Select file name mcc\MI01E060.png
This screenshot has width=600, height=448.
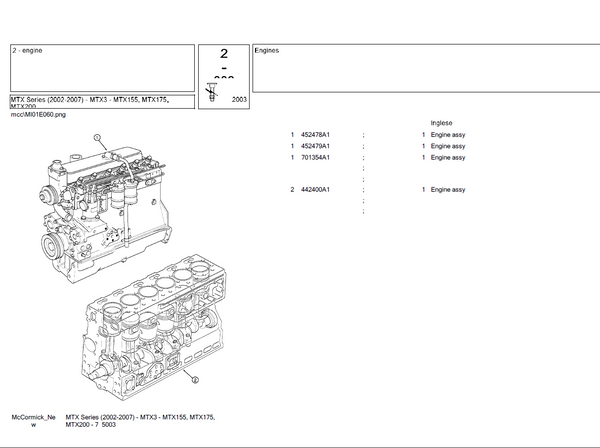[38, 114]
